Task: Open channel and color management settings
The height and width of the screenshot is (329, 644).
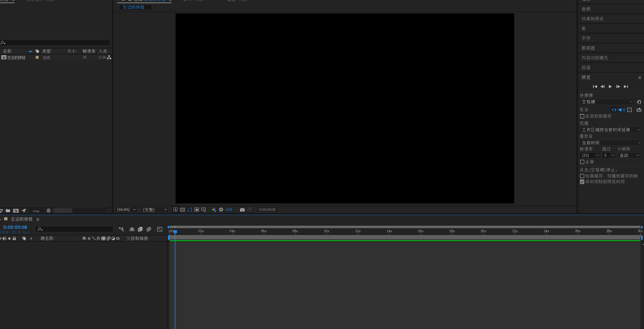Action: pos(214,210)
